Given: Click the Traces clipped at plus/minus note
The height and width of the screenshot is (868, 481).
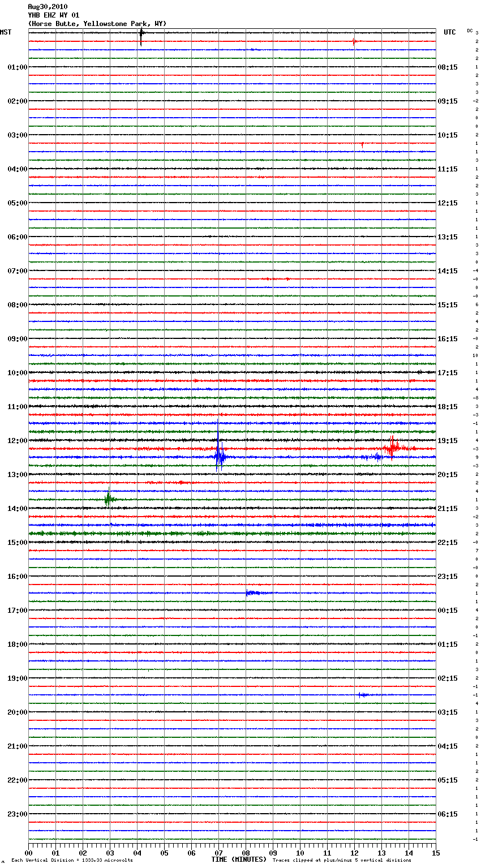Looking at the screenshot, I should pyautogui.click(x=342, y=861).
